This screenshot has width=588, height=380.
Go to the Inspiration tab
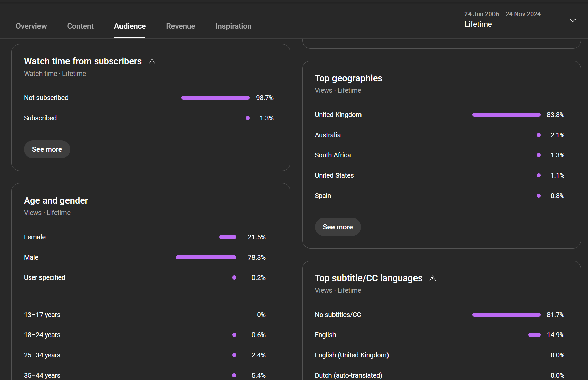tap(234, 26)
